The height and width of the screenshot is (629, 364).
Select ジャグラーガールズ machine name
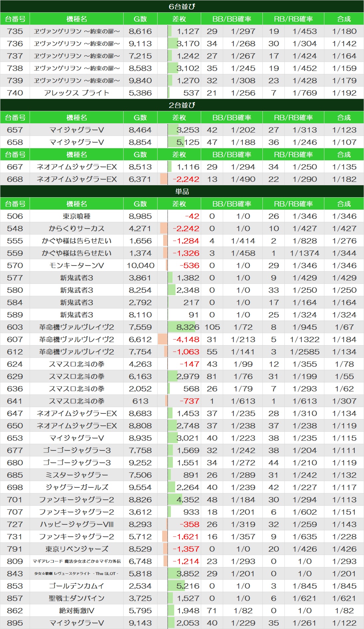tap(77, 487)
